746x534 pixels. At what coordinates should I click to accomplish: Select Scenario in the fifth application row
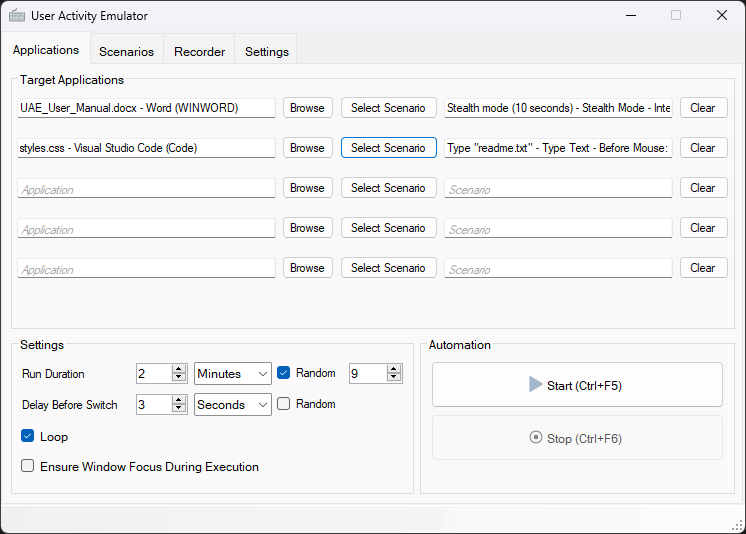tap(388, 268)
